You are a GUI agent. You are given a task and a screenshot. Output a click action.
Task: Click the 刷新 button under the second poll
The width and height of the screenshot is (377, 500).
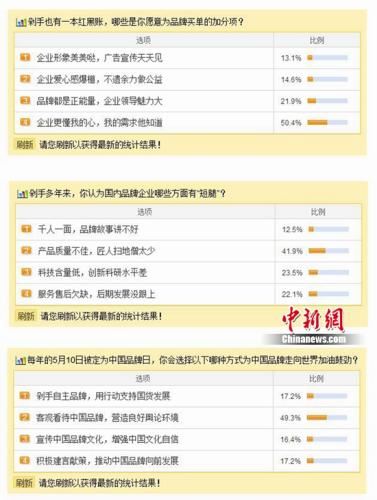[26, 316]
